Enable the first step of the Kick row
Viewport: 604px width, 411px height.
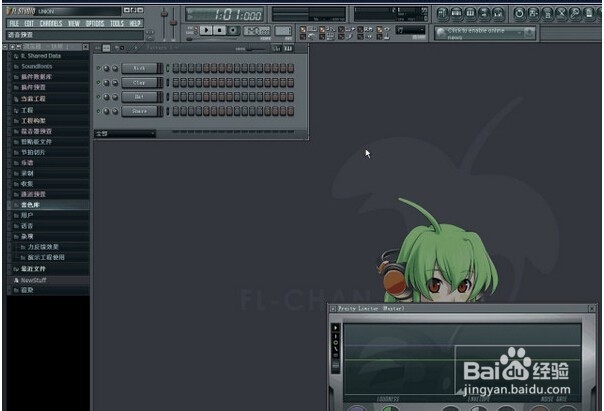coord(176,68)
